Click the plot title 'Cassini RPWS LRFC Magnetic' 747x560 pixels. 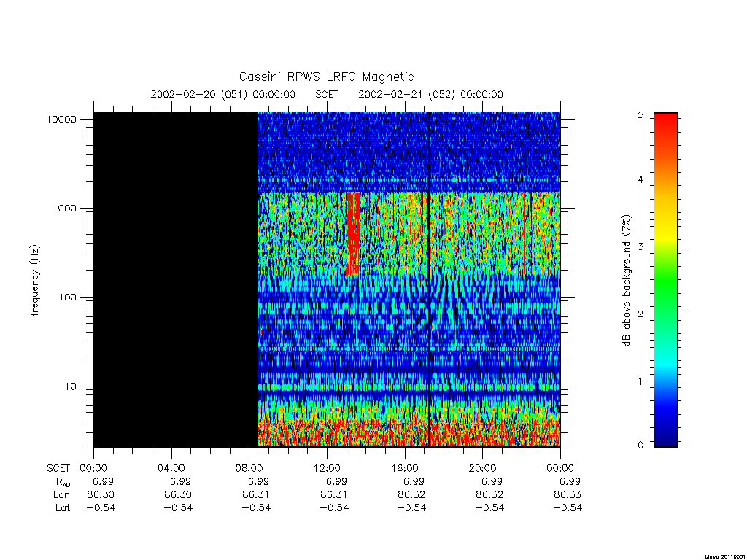[x=326, y=77]
